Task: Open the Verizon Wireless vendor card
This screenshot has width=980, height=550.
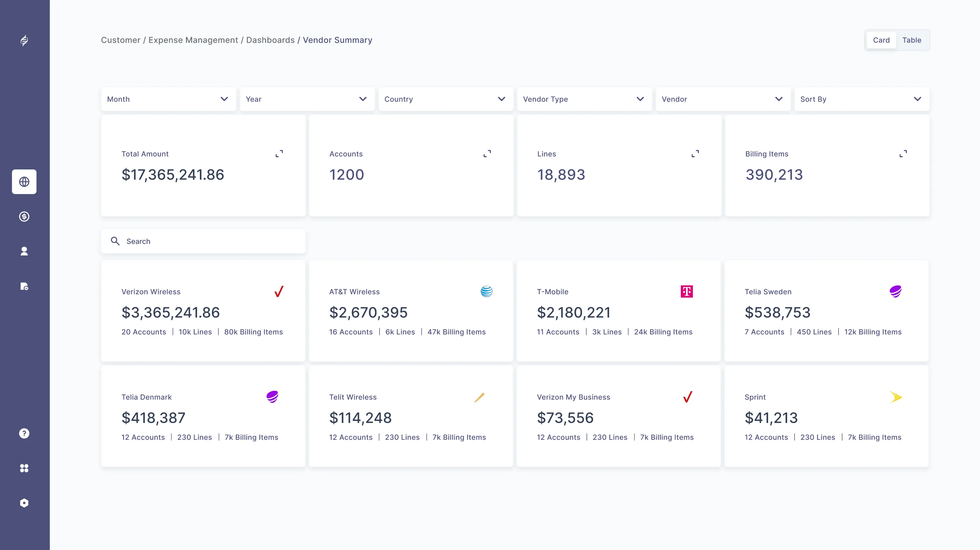Action: (x=203, y=311)
